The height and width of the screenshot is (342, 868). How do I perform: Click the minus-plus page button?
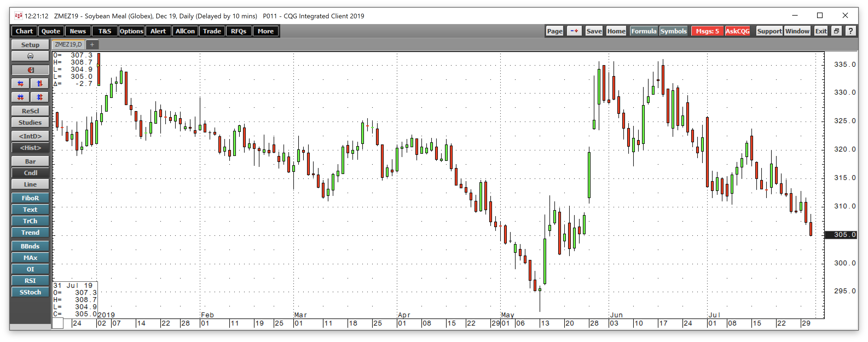574,31
